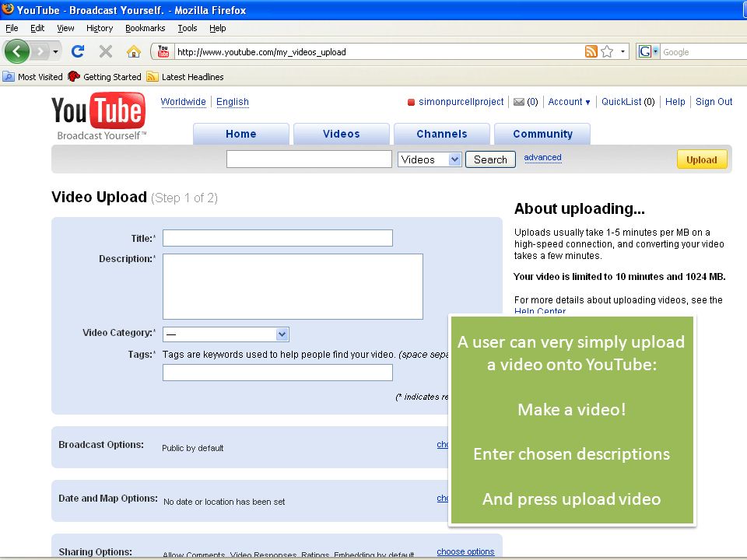Open the File menu
The width and height of the screenshot is (747, 560).
coord(12,28)
